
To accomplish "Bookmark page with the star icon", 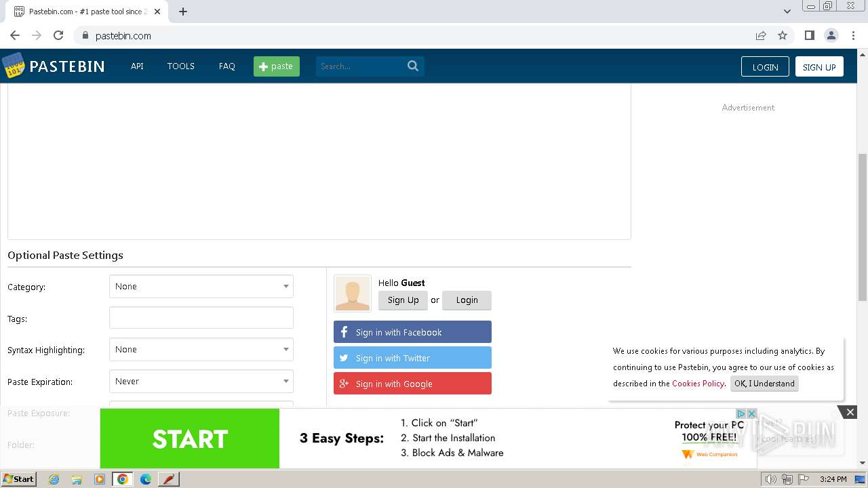I will [x=783, y=35].
